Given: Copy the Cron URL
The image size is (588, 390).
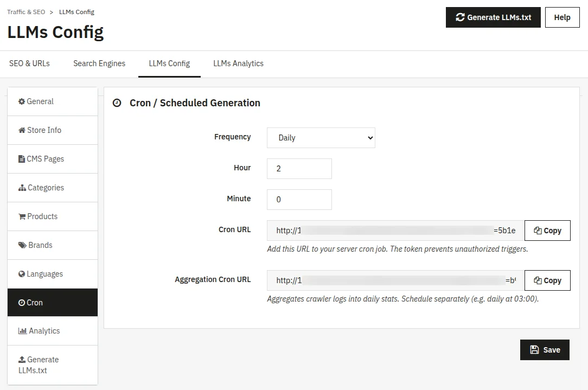Looking at the screenshot, I should click(x=547, y=231).
